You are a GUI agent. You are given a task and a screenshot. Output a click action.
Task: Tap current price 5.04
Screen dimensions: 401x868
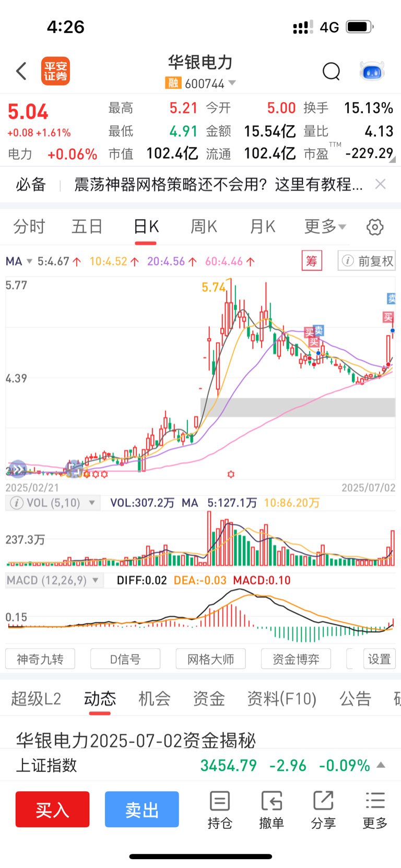click(28, 112)
